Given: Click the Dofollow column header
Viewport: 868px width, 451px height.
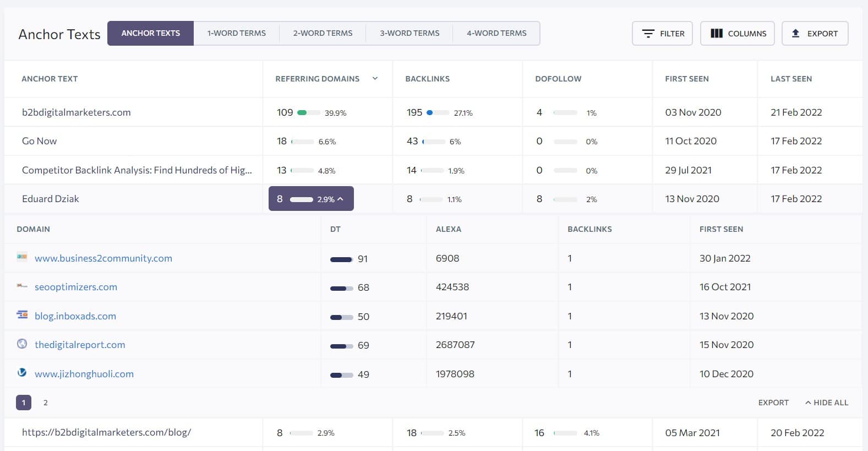Looking at the screenshot, I should (x=558, y=79).
